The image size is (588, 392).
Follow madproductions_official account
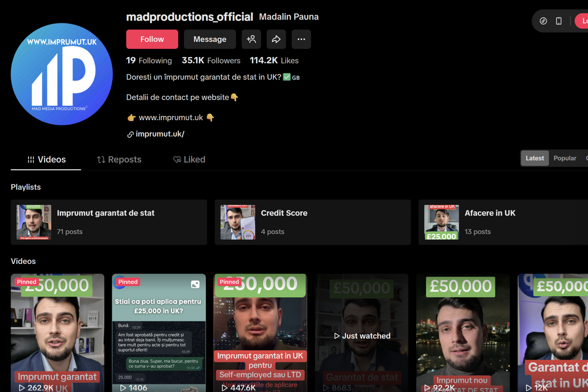pyautogui.click(x=152, y=39)
